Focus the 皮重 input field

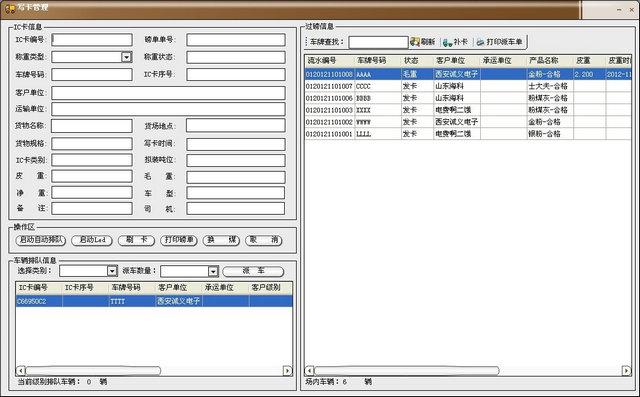[x=92, y=176]
